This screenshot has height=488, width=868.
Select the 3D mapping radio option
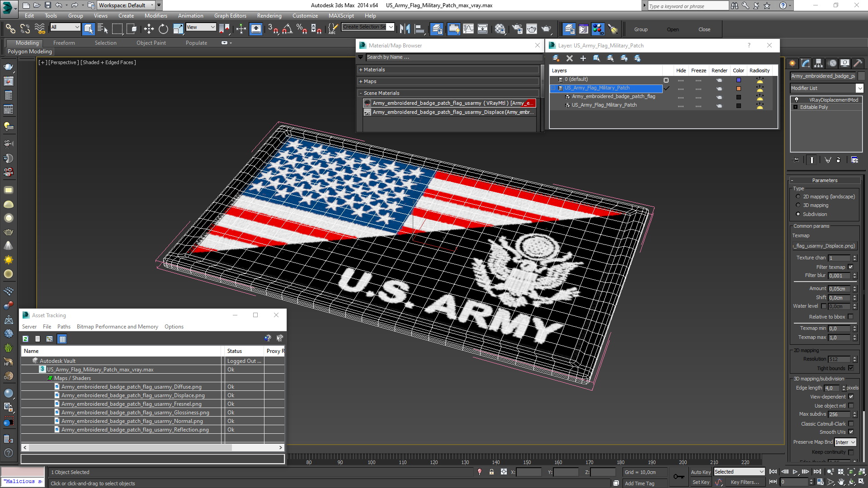click(798, 205)
